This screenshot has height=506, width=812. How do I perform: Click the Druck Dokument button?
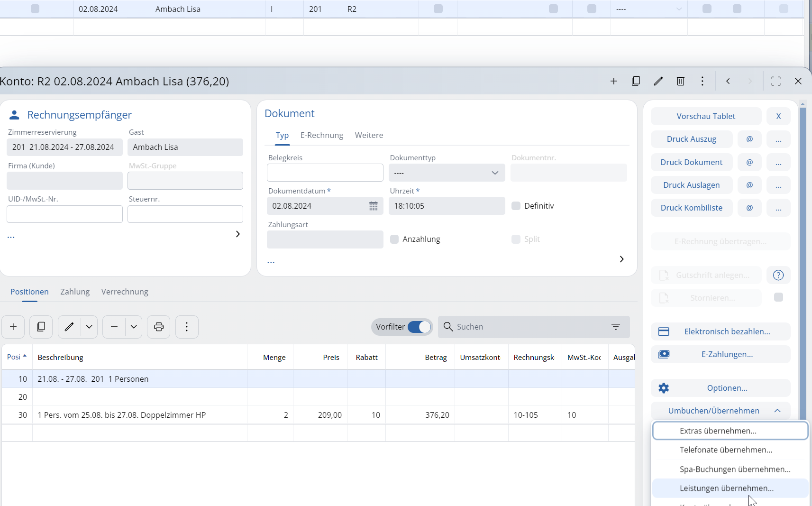tap(691, 162)
